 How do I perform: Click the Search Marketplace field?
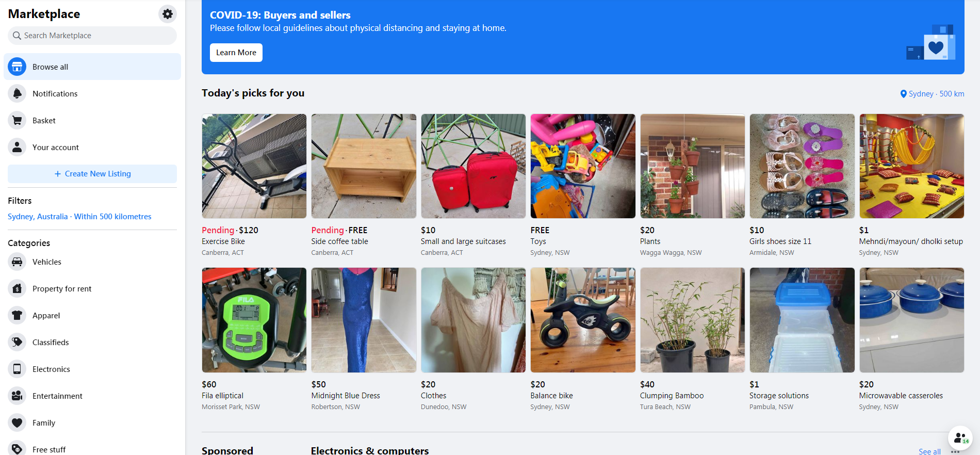pos(92,36)
